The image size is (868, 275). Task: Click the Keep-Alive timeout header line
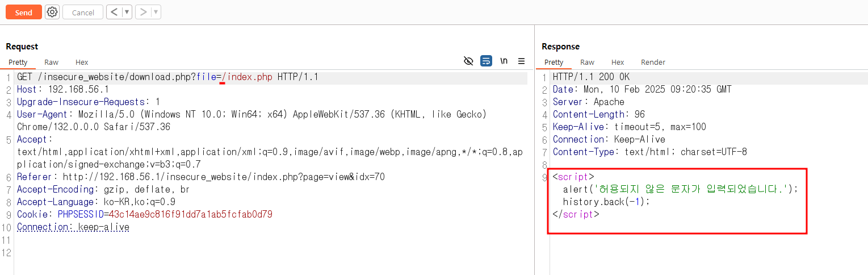pyautogui.click(x=630, y=127)
